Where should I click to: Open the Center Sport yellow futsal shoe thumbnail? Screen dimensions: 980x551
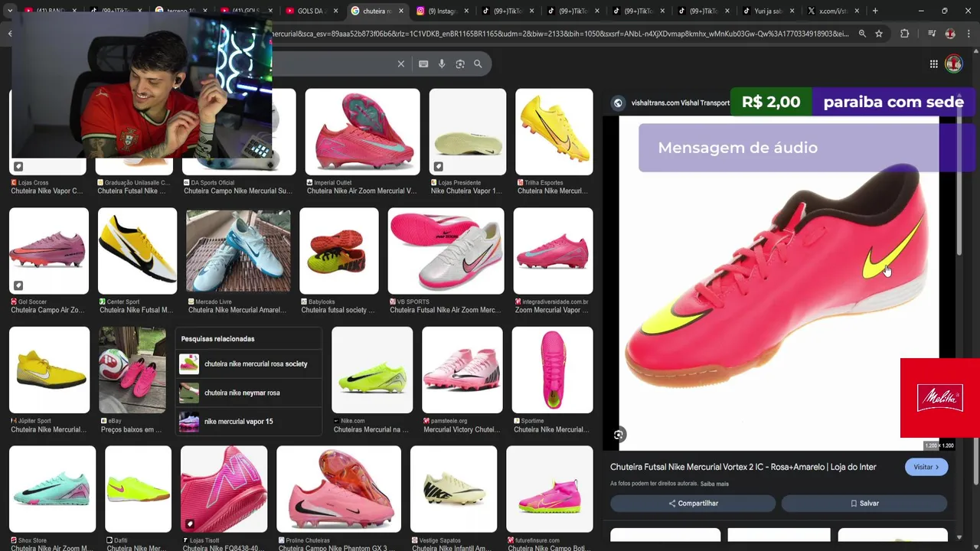click(137, 251)
